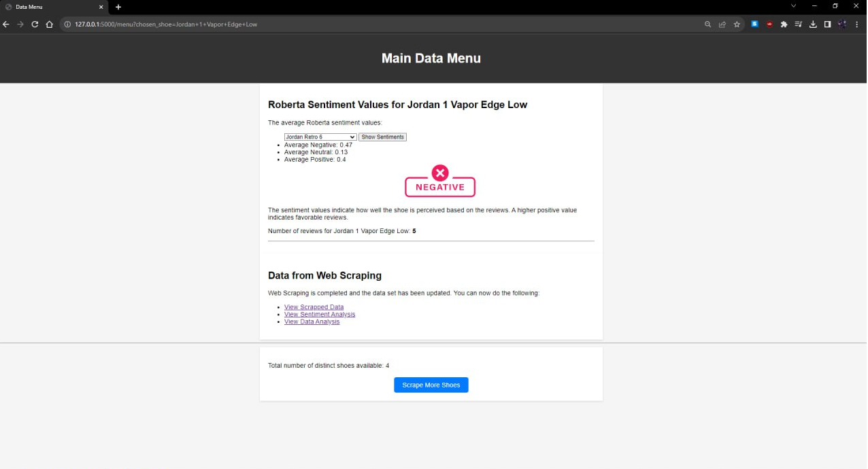Click the browser back arrow
This screenshot has height=469, width=868.
(6, 24)
